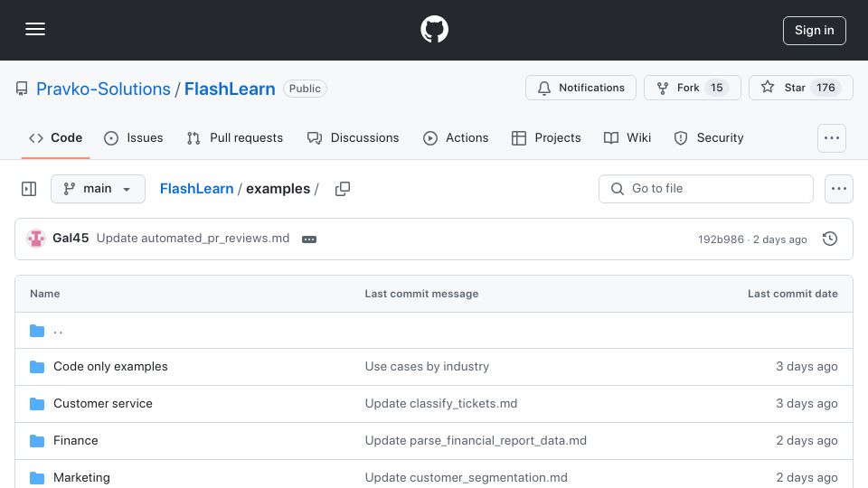Open the Gal45 author link
Viewport: 868px width, 488px height.
click(71, 238)
